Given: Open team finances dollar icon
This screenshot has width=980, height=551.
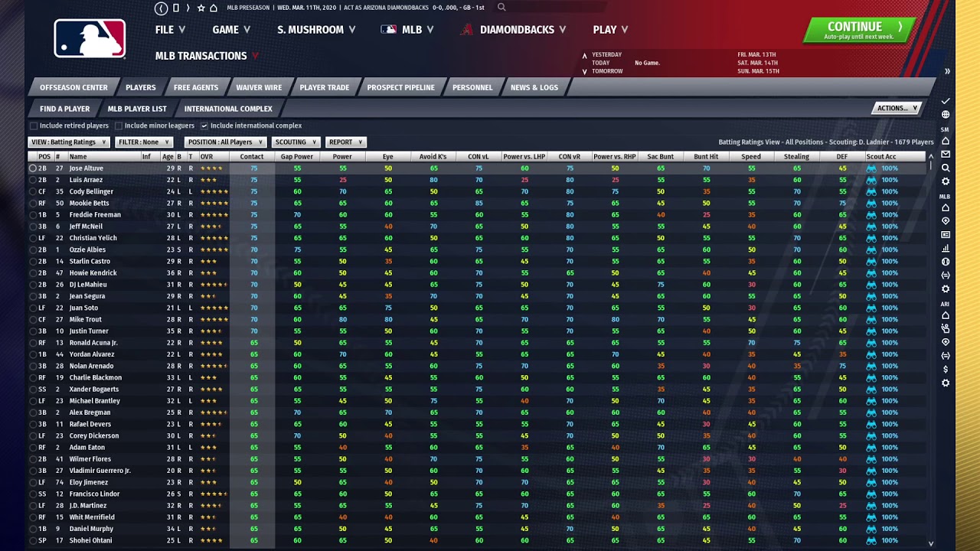Looking at the screenshot, I should pyautogui.click(x=946, y=369).
